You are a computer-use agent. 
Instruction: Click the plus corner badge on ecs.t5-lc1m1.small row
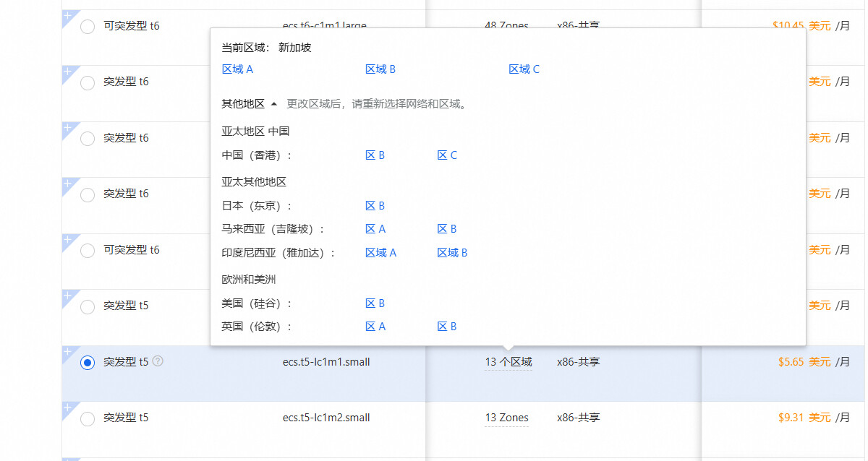coord(68,352)
